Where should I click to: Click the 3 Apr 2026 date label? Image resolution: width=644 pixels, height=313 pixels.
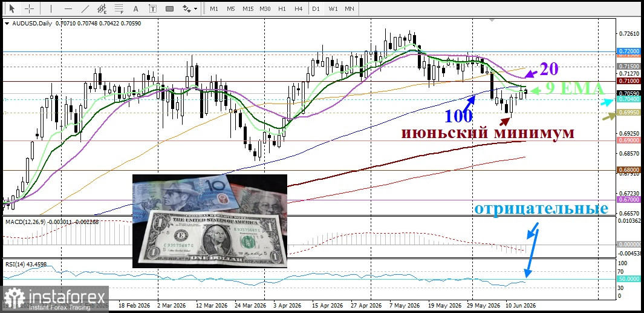[x=287, y=306]
